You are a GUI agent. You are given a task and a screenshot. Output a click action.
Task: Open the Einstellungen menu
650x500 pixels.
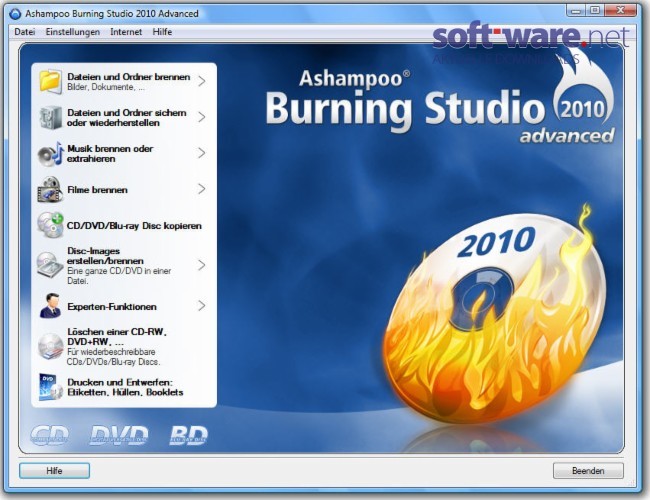(x=73, y=32)
